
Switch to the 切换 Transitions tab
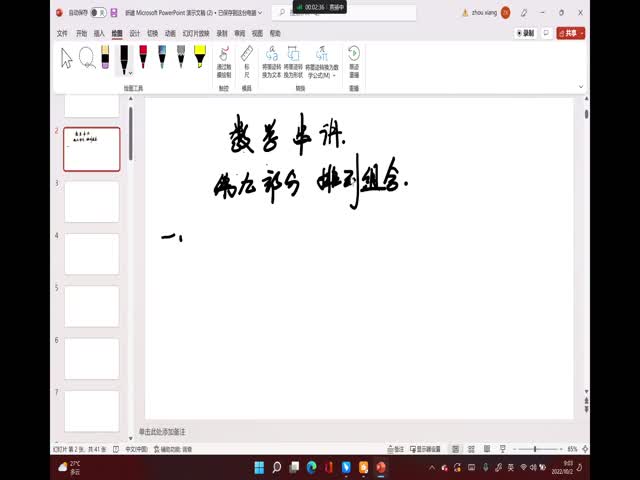pos(152,33)
